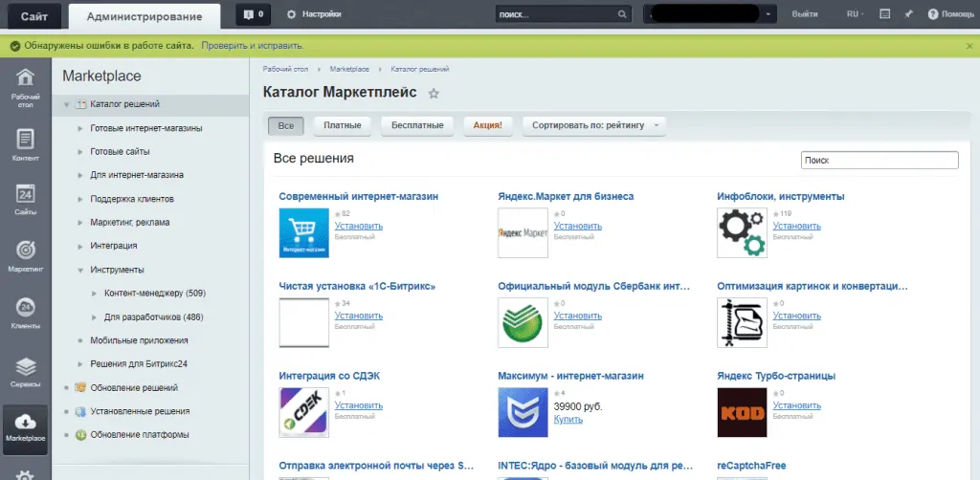
Task: Select the Все filter tab
Action: (x=285, y=125)
